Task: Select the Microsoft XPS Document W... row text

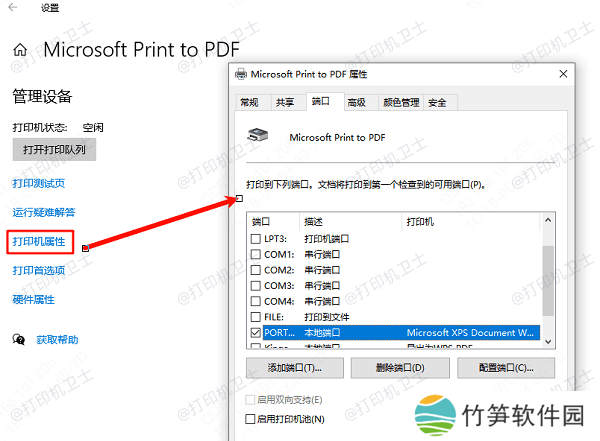Action: (470, 333)
